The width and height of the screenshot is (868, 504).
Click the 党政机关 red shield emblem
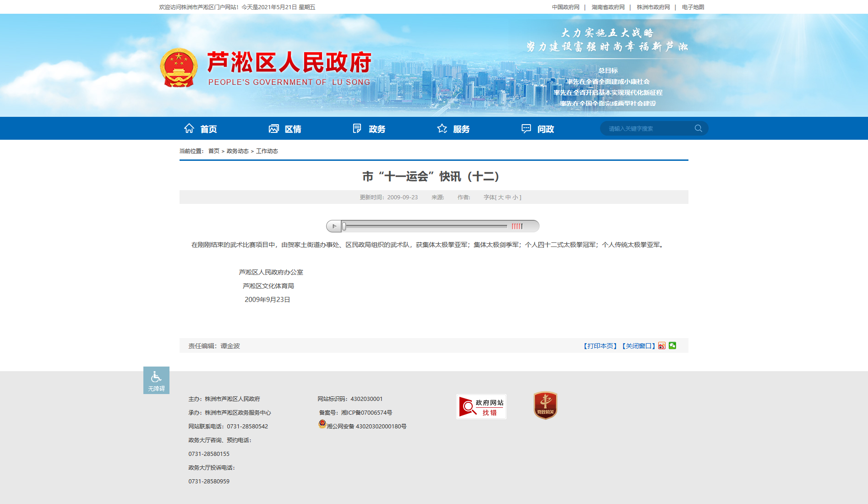point(545,405)
